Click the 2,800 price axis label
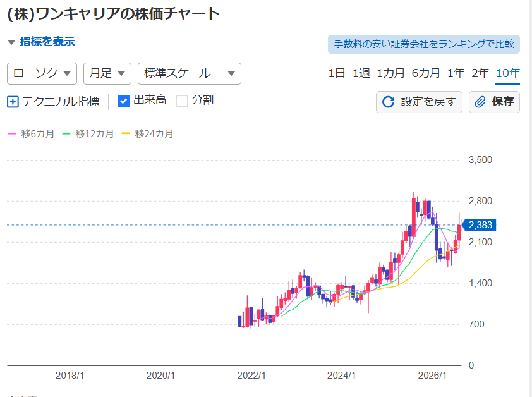This screenshot has width=532, height=397. (480, 201)
